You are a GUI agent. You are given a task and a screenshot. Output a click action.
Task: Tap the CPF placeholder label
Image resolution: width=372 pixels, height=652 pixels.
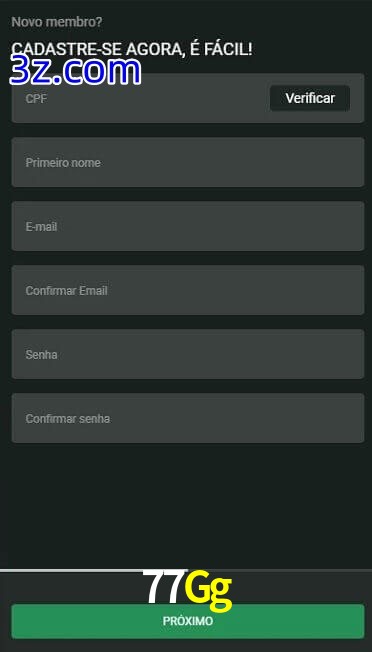36,99
